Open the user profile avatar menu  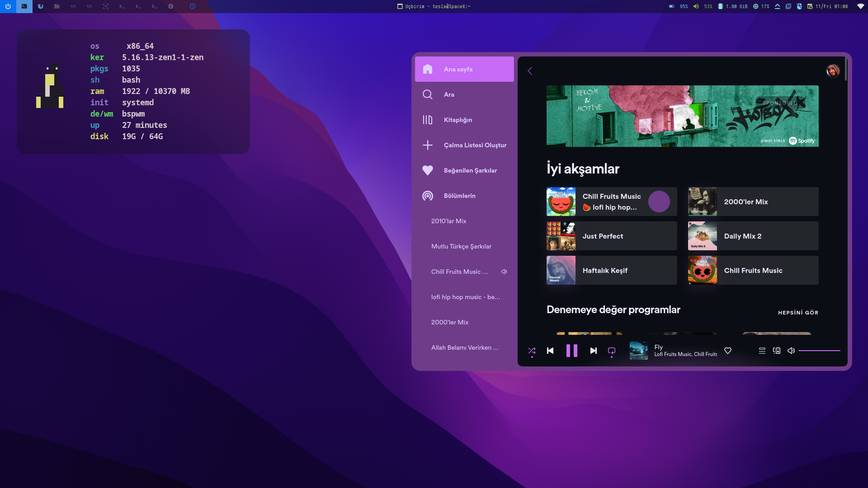click(x=833, y=71)
